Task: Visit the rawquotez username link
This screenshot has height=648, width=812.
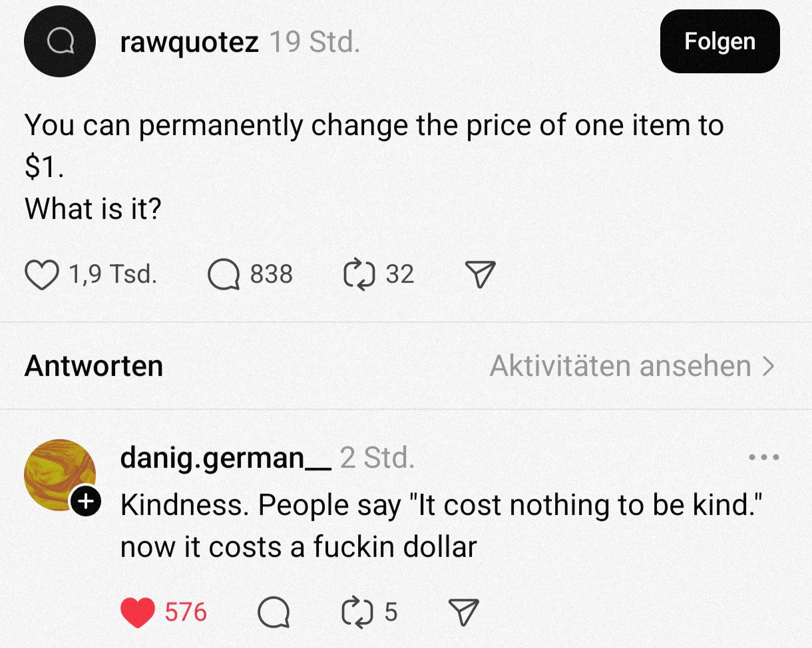Action: (189, 43)
